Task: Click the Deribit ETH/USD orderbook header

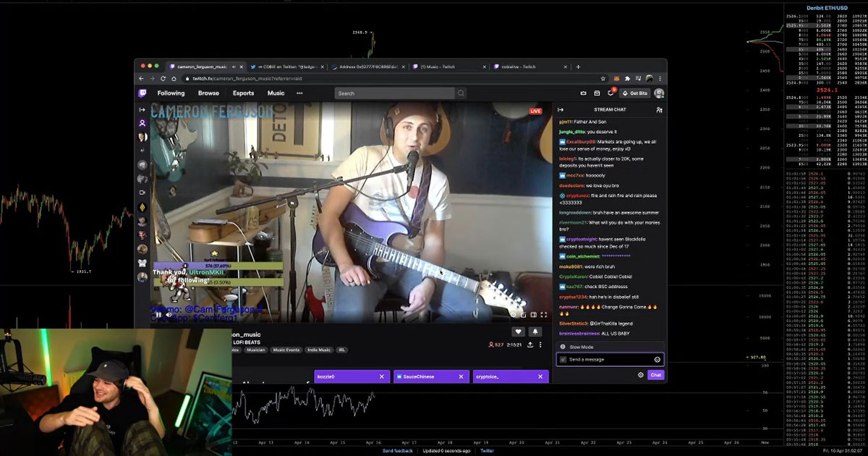Action: click(x=827, y=7)
